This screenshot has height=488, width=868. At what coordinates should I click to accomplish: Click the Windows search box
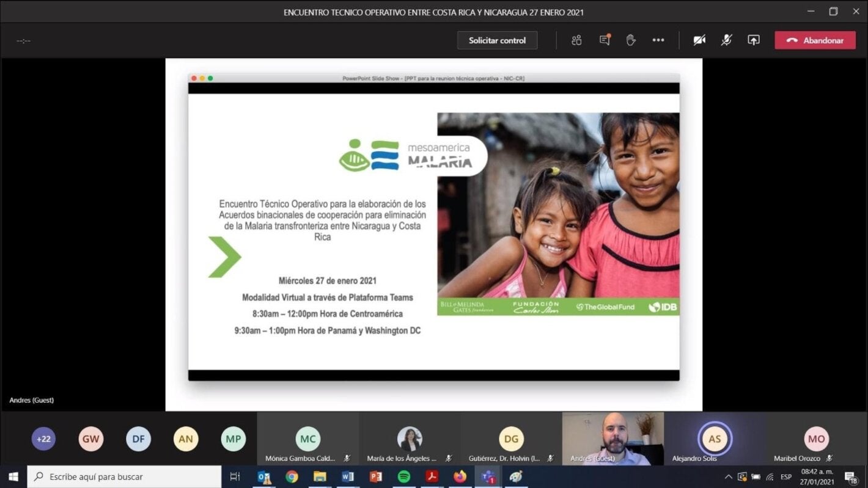click(125, 476)
